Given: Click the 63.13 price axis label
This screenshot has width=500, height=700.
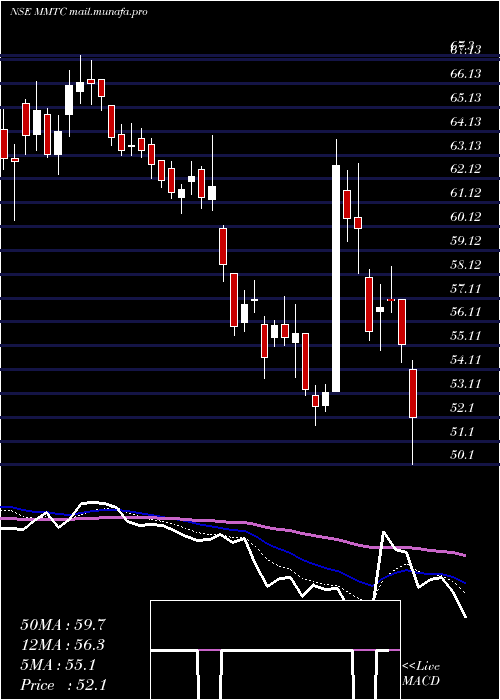Looking at the screenshot, I should [466, 146].
